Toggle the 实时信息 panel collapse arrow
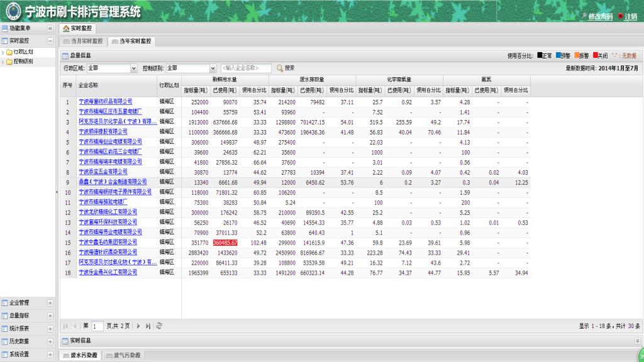The image size is (644, 362). pyautogui.click(x=638, y=341)
